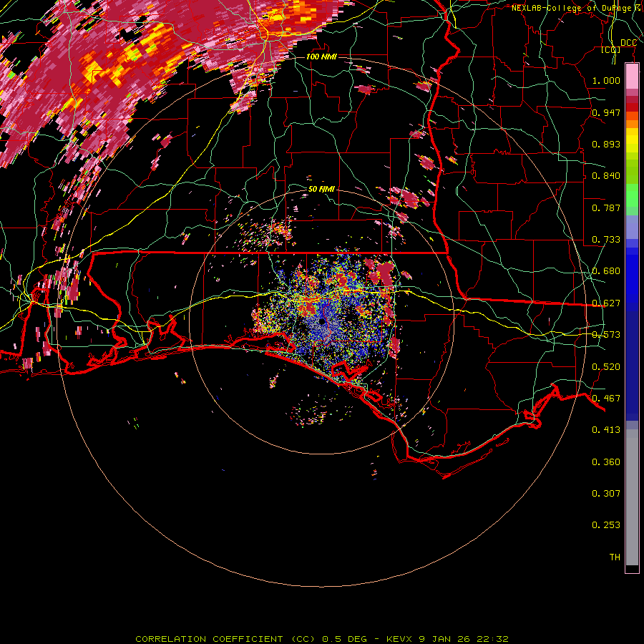Click the 0.573 legend value

[606, 335]
